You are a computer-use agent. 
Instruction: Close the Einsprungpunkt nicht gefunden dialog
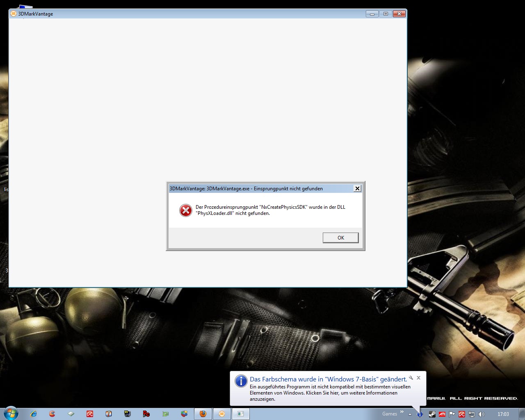point(357,189)
